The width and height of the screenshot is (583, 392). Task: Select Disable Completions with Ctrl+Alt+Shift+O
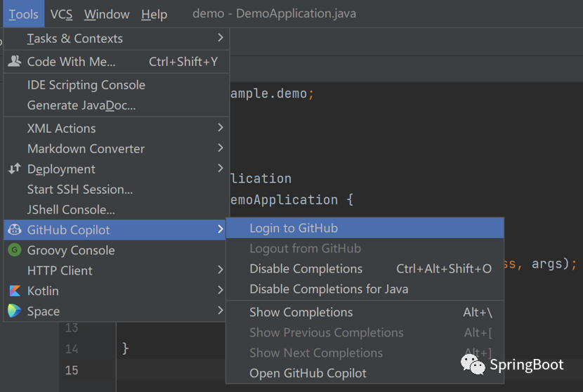tap(365, 268)
